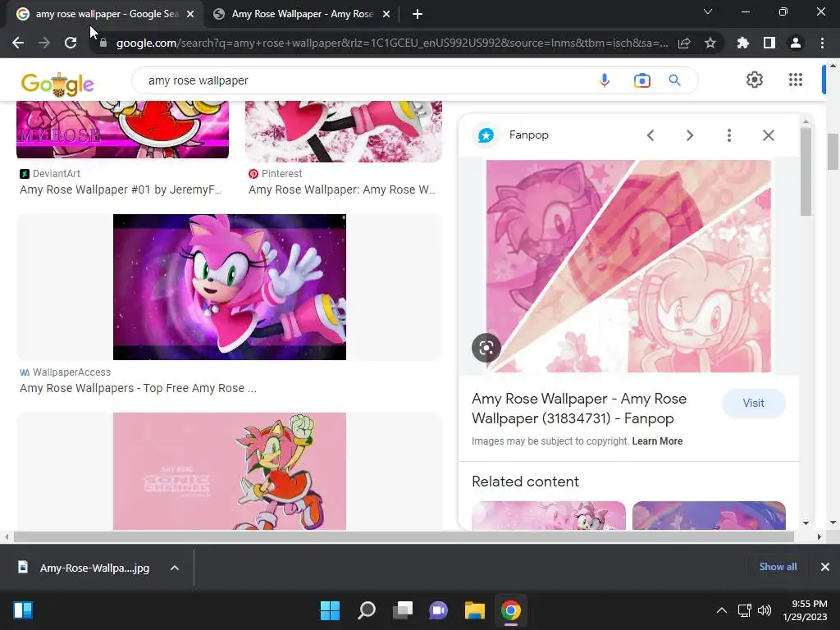Reload the Google search page
The height and width of the screenshot is (630, 840).
point(71,43)
